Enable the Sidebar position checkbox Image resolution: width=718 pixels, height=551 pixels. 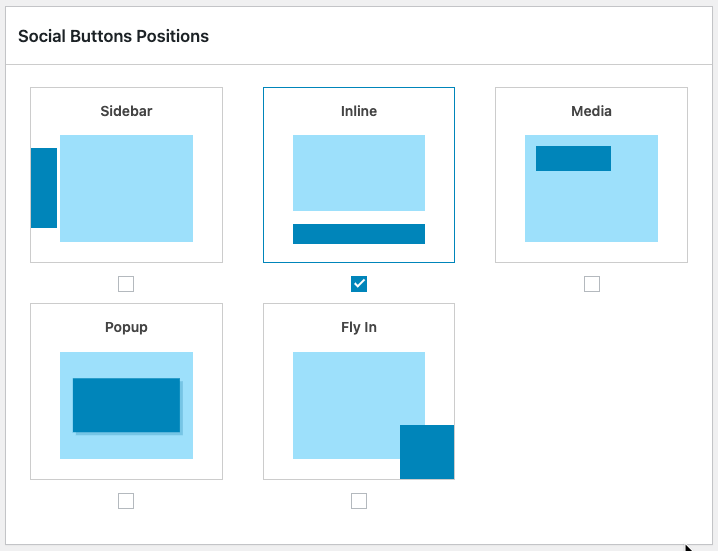pyautogui.click(x=126, y=284)
